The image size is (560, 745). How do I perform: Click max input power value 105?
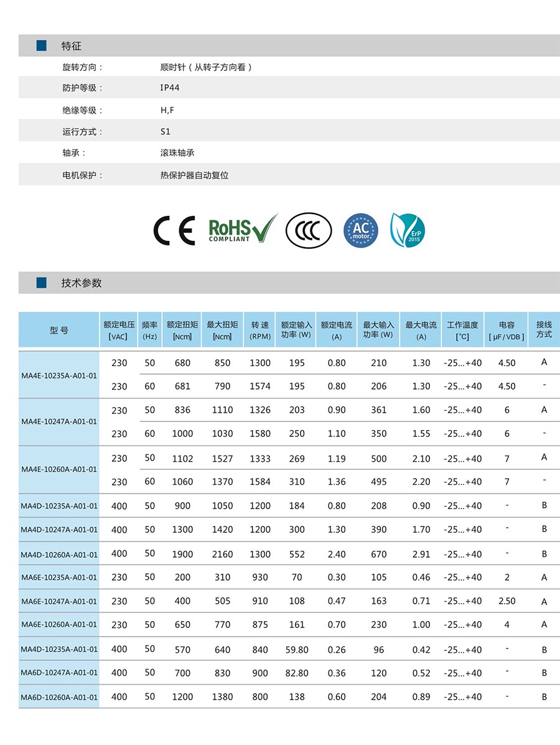(378, 577)
